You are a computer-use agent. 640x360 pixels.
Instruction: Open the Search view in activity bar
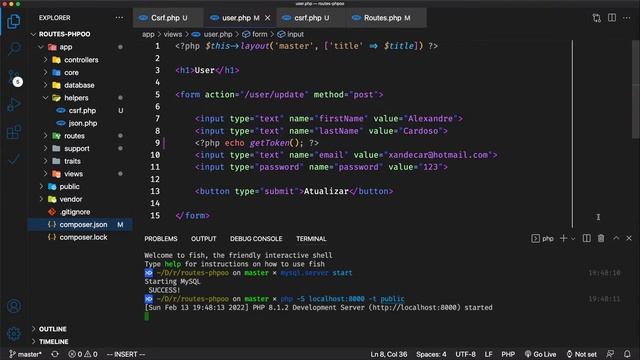pos(14,49)
